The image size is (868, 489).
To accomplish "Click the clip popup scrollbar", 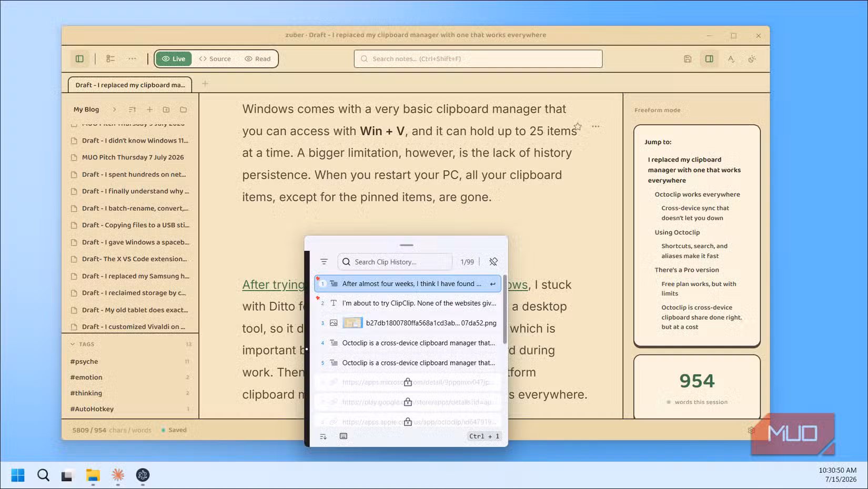I will click(x=505, y=309).
